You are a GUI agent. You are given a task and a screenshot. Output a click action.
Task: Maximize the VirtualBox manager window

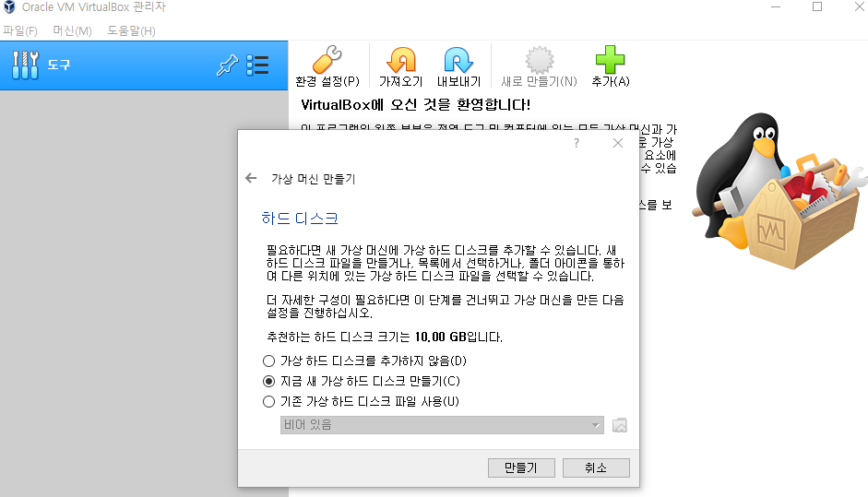817,6
